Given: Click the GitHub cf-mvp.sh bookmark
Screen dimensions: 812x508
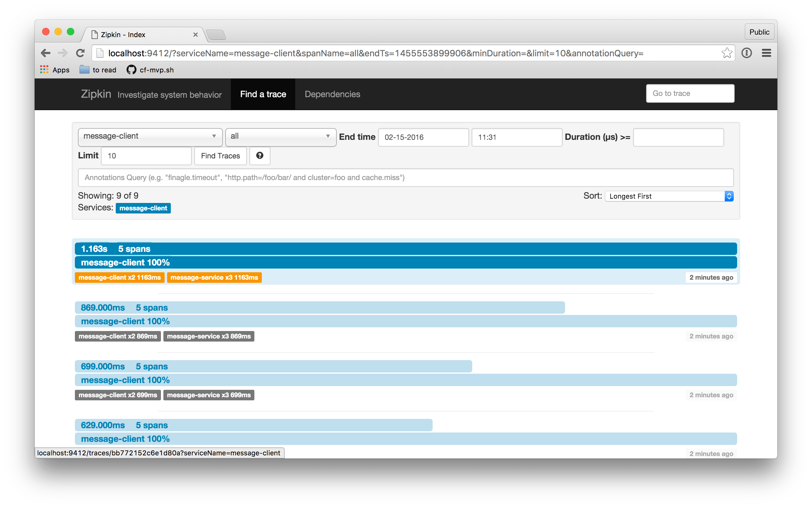Looking at the screenshot, I should (x=149, y=70).
